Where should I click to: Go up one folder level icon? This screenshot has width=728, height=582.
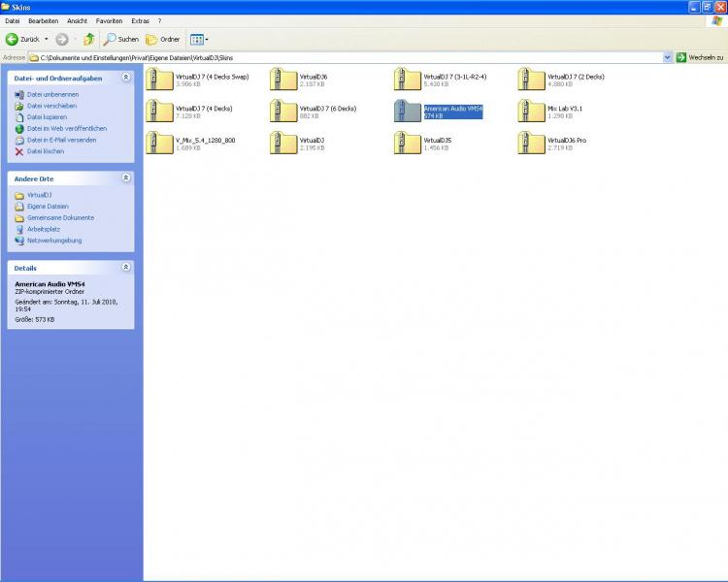(88, 40)
